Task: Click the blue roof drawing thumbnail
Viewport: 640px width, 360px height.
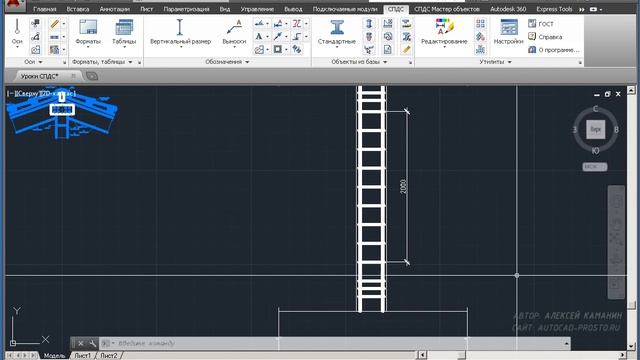Action: [62, 112]
